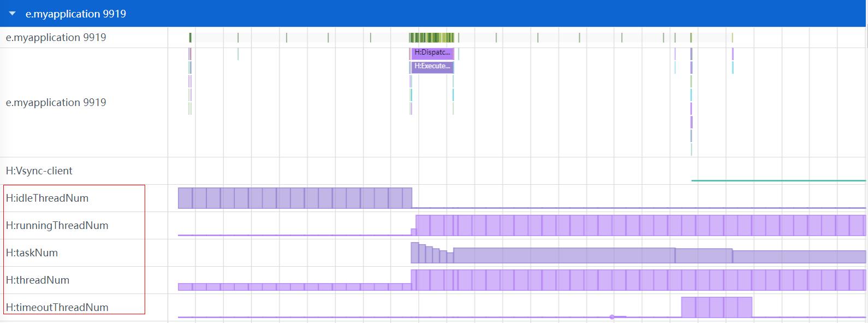Viewport: 868px width, 323px height.
Task: Select the H:Vsync-client row label
Action: [39, 171]
